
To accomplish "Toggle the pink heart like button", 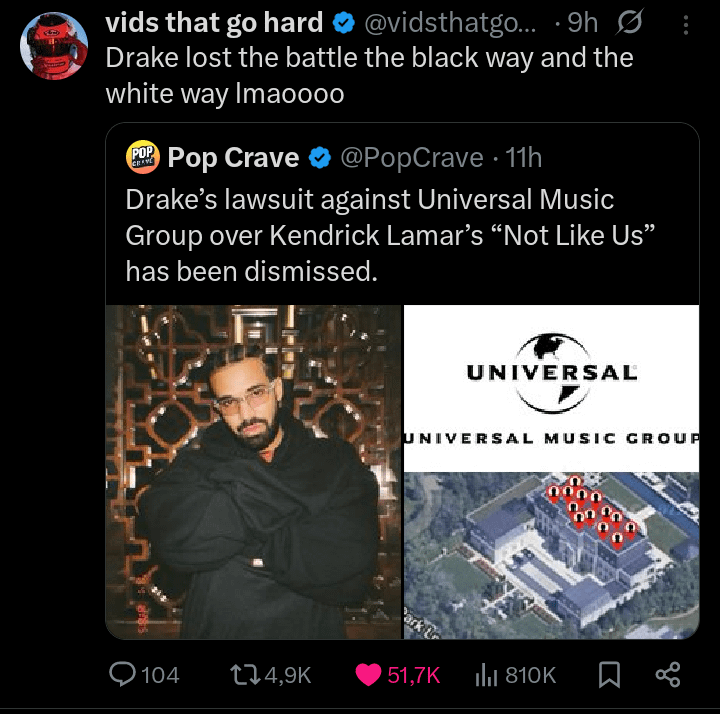I will pos(369,675).
